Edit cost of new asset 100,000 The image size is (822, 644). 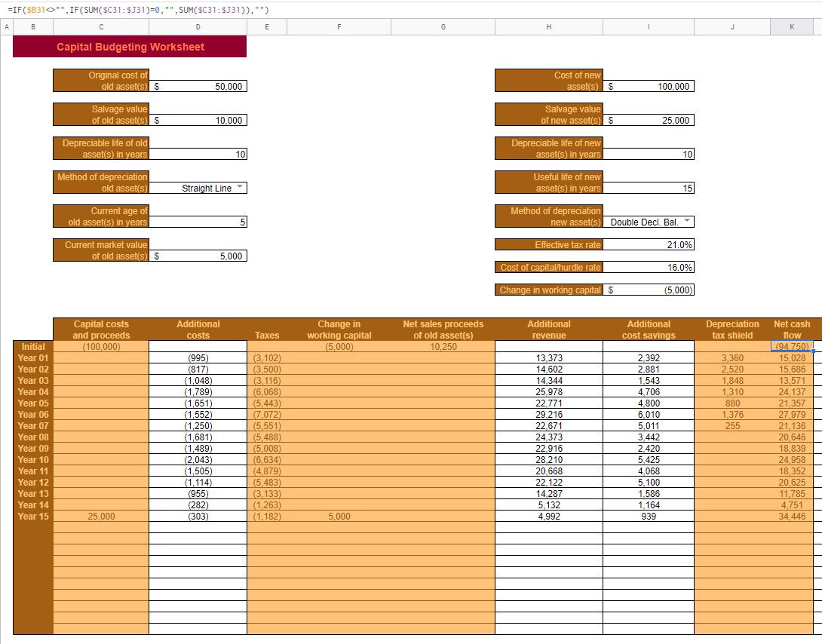pos(649,87)
